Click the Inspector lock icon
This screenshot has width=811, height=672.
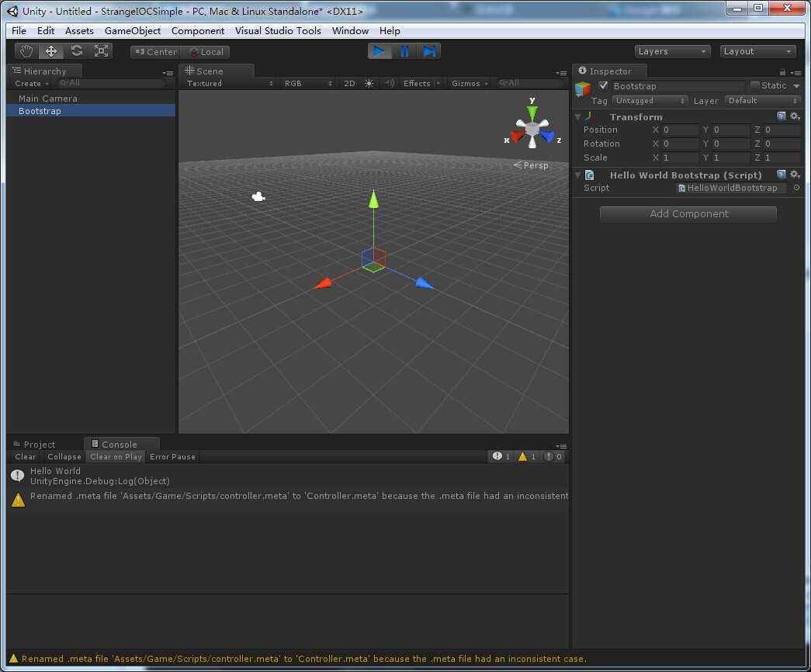click(x=782, y=72)
